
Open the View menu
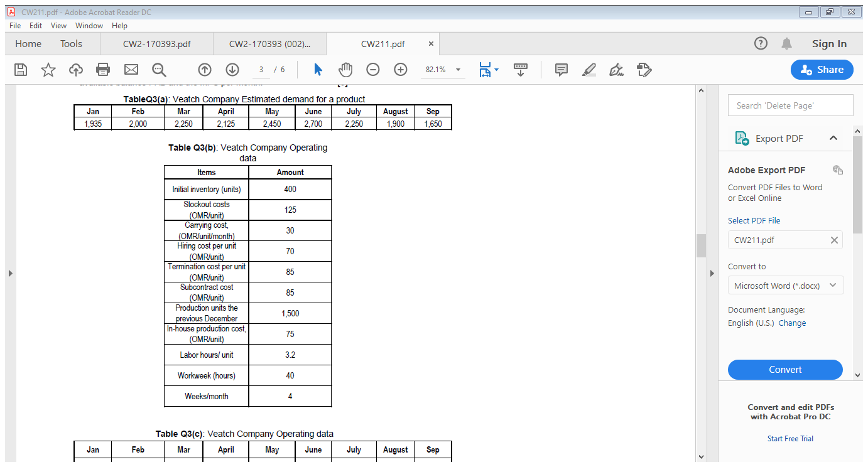tap(58, 26)
